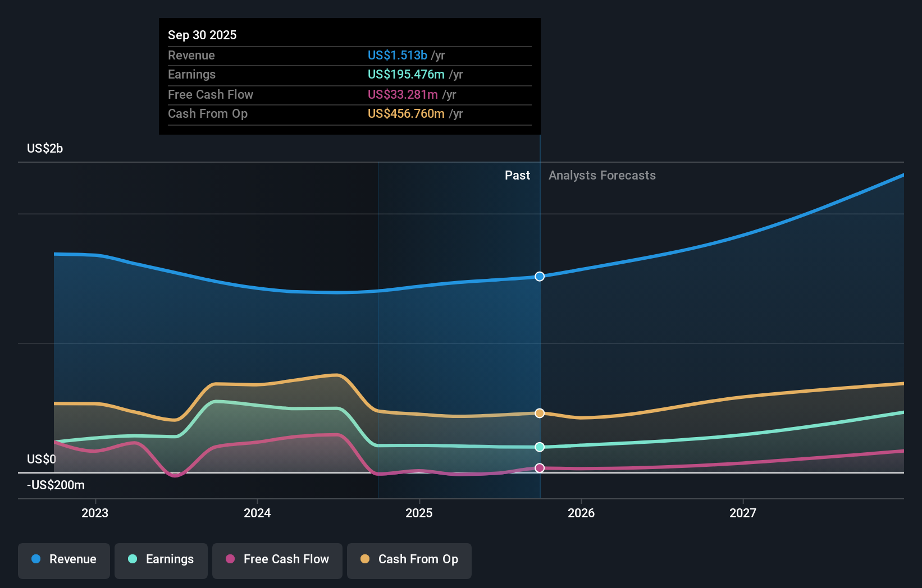Image resolution: width=922 pixels, height=588 pixels.
Task: Click the -US$200m y-axis label
Action: (x=56, y=485)
